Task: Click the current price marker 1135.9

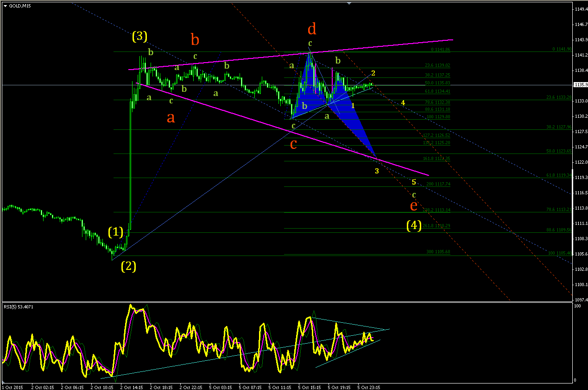Action: [581, 85]
